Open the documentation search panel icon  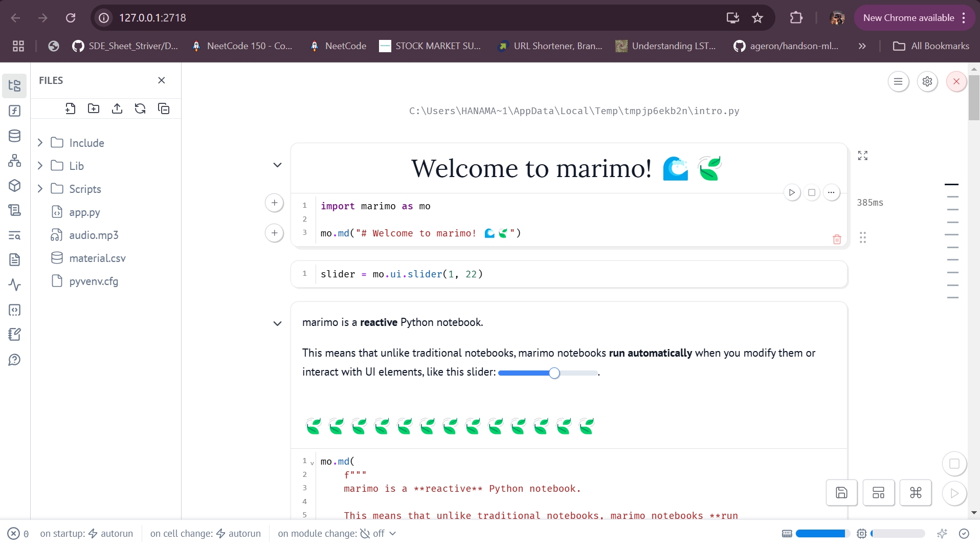pyautogui.click(x=14, y=235)
